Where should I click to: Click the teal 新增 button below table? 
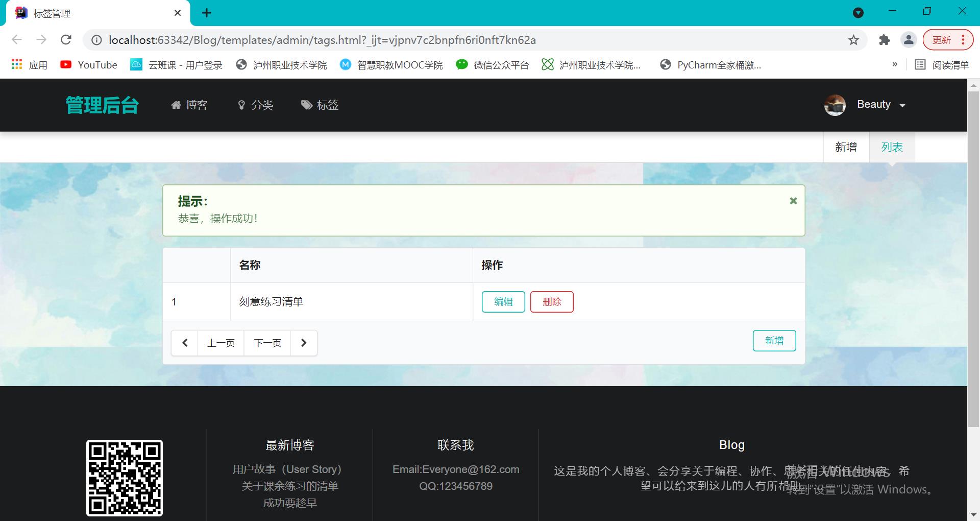pyautogui.click(x=774, y=341)
